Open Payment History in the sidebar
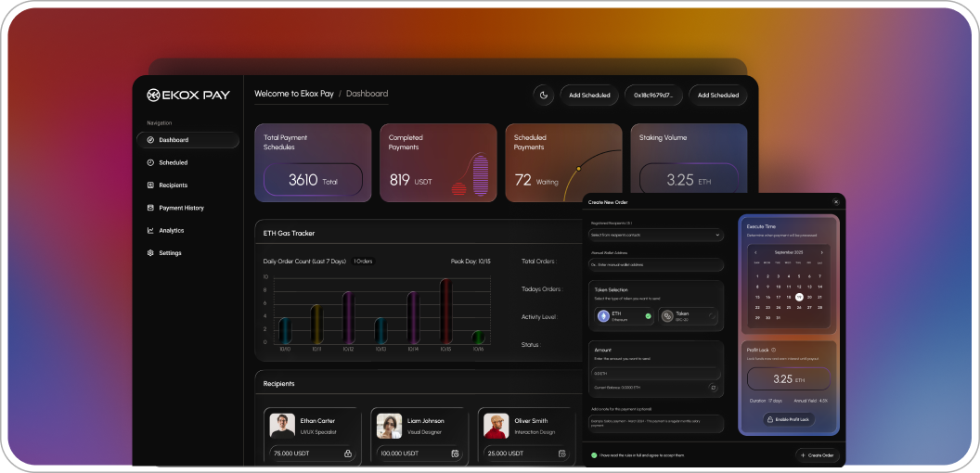The height and width of the screenshot is (473, 980). tap(181, 208)
